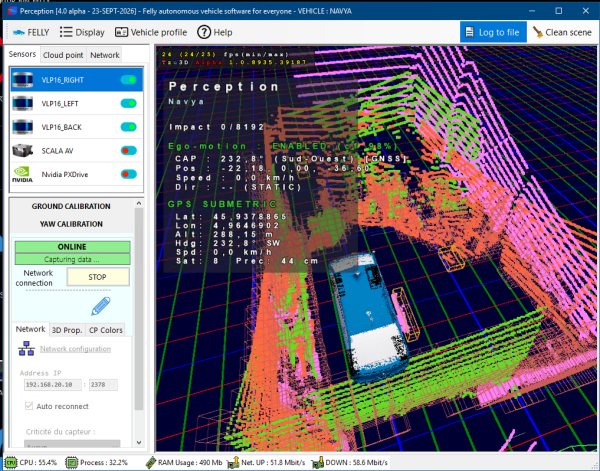This screenshot has height=471, width=600.
Task: Click the network configuration computers icon
Action: pos(26,349)
